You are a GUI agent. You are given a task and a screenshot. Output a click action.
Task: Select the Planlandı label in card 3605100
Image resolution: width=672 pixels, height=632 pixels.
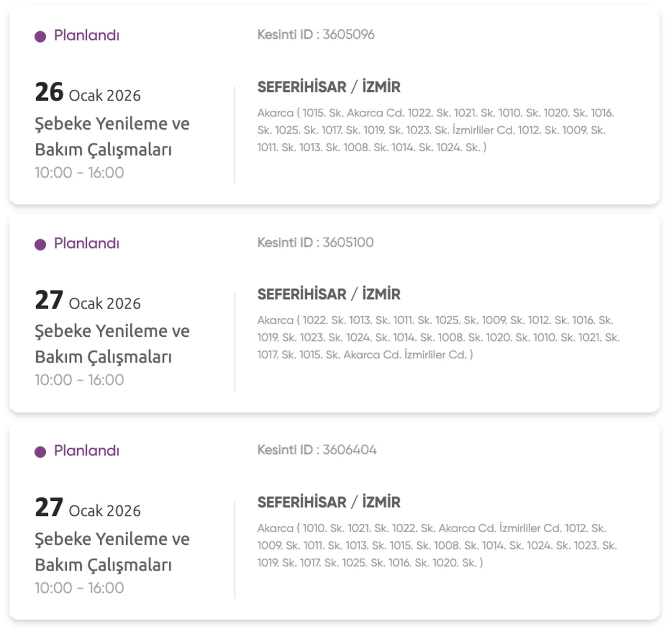pos(87,243)
